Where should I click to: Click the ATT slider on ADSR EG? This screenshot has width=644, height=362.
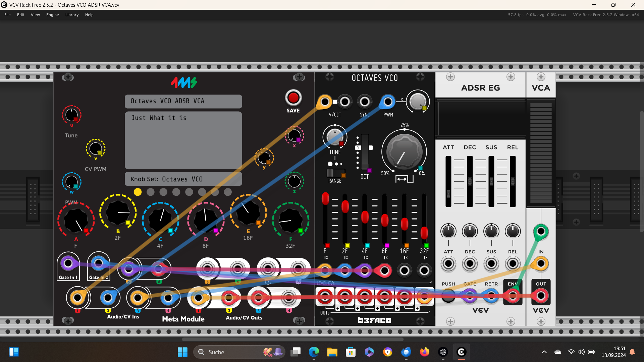pyautogui.click(x=448, y=181)
